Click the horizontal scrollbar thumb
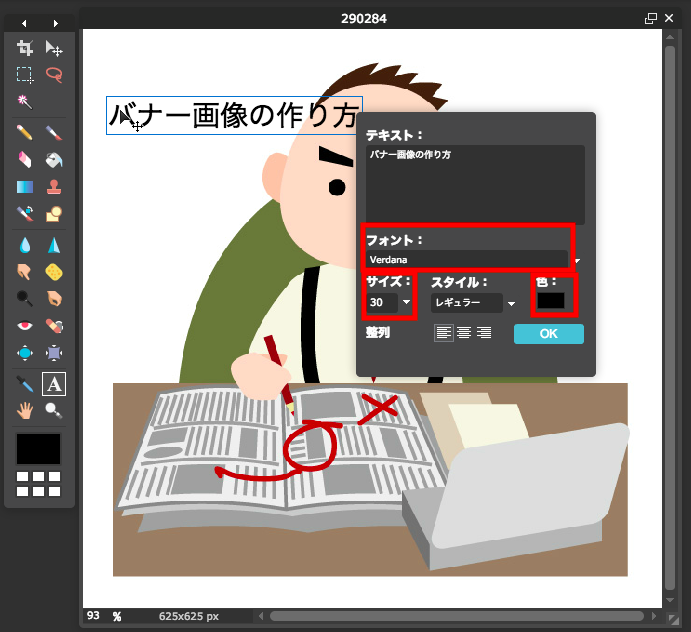The height and width of the screenshot is (632, 691). coord(457,616)
